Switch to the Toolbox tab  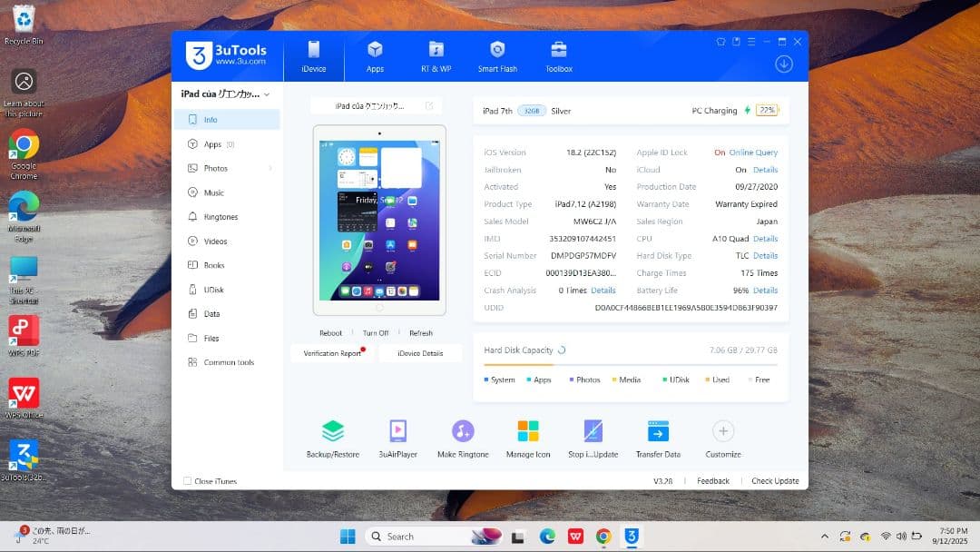tap(558, 56)
